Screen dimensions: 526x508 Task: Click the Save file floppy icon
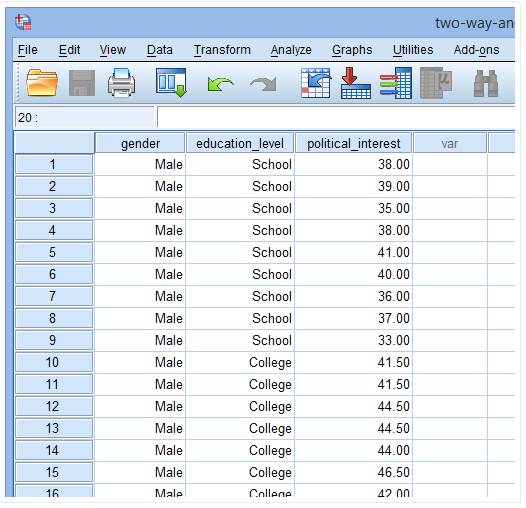pos(82,83)
